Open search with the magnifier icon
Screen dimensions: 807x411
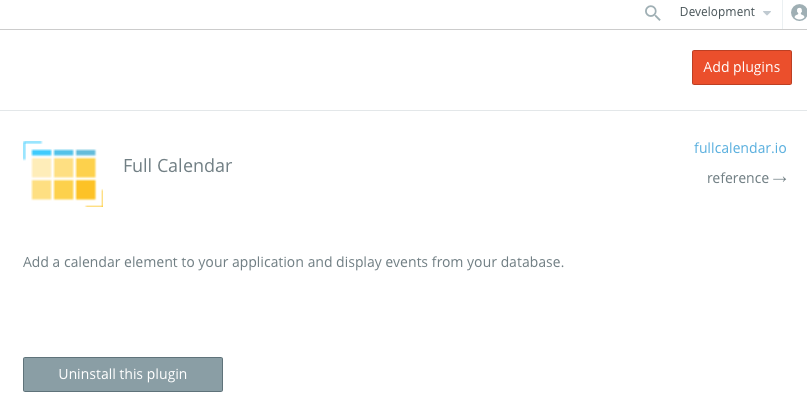coord(653,13)
